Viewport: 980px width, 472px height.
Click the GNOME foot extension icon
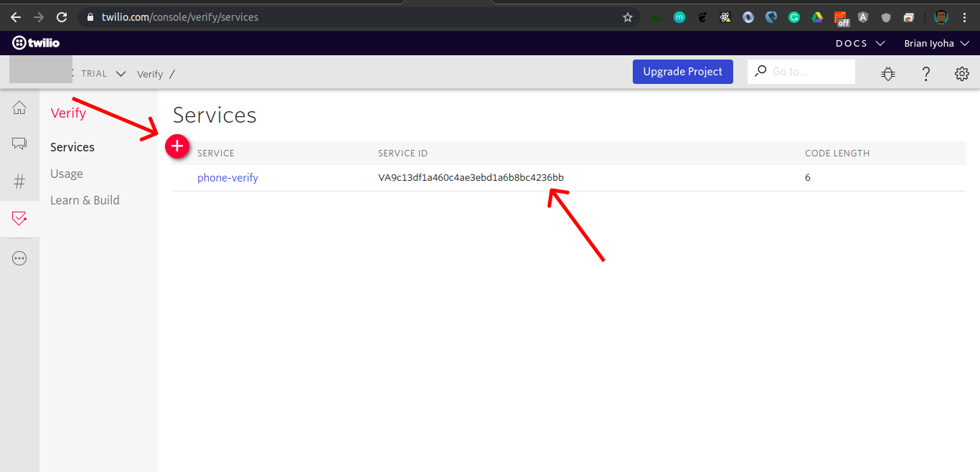[x=702, y=17]
